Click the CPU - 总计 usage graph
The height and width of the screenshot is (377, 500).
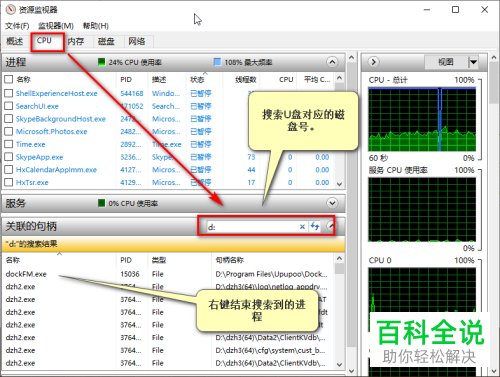point(422,119)
